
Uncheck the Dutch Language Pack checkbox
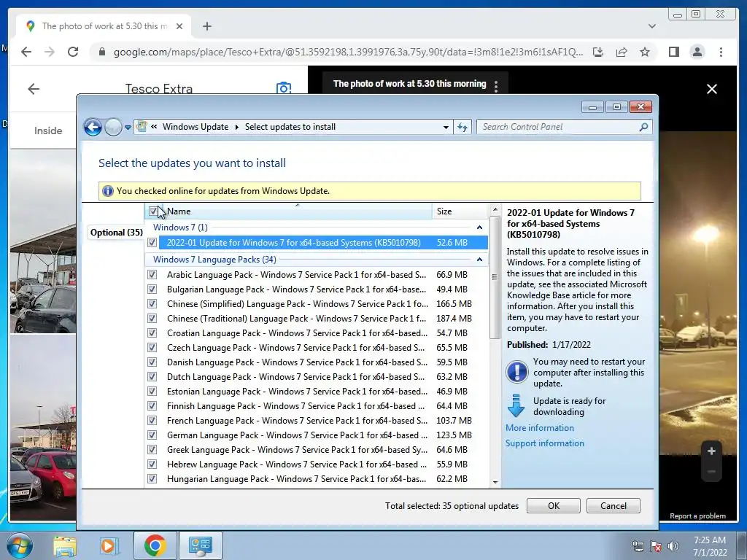tap(152, 377)
